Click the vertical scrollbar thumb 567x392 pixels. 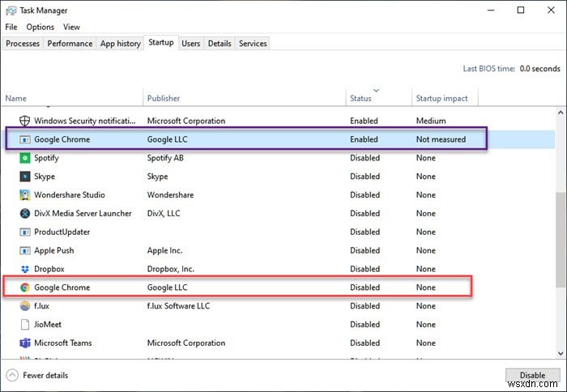click(x=561, y=240)
